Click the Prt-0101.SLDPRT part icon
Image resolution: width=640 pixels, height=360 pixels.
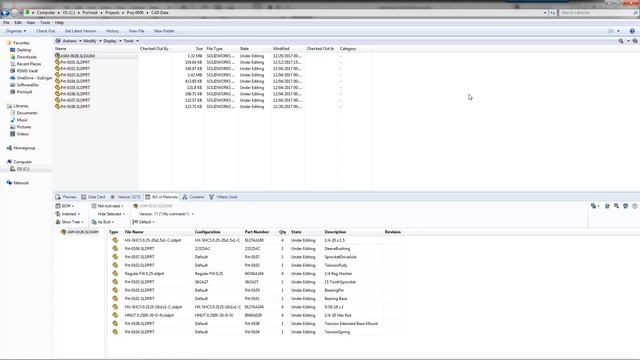click(58, 62)
